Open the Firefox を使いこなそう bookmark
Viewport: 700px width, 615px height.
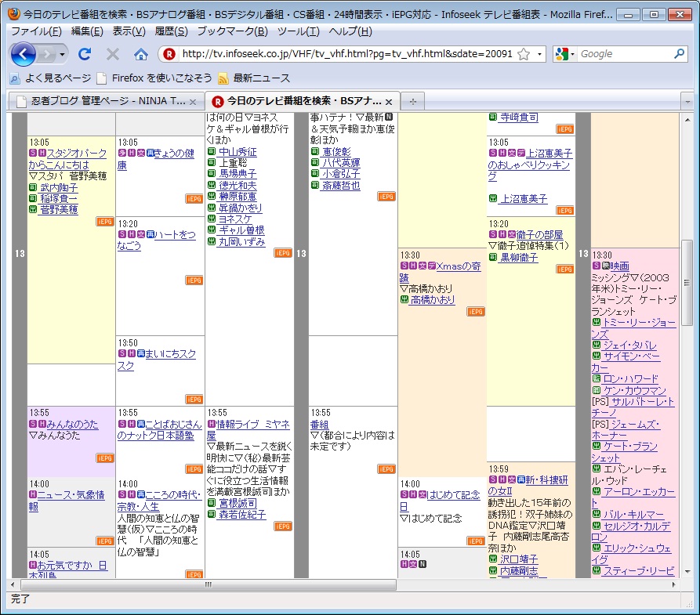tap(154, 78)
